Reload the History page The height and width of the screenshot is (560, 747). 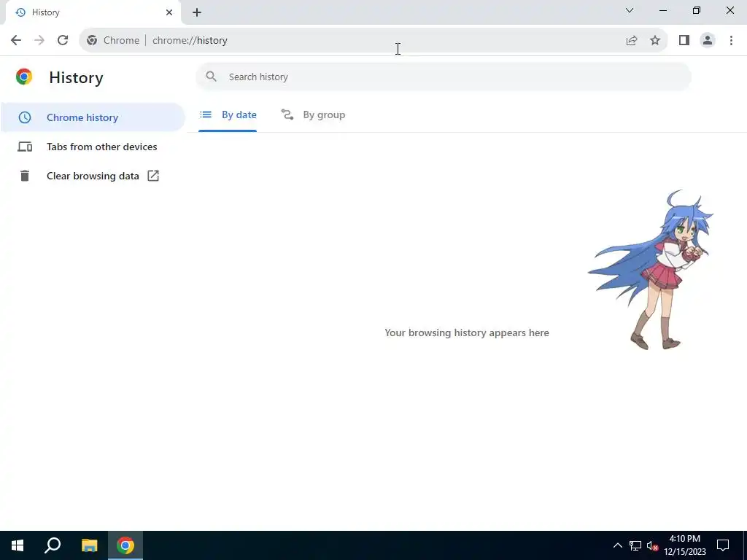click(63, 41)
